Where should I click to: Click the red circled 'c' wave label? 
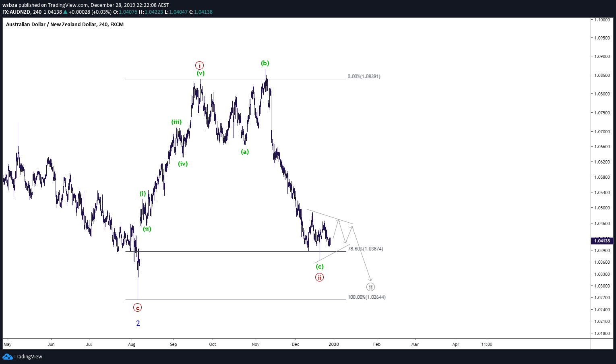point(138,308)
